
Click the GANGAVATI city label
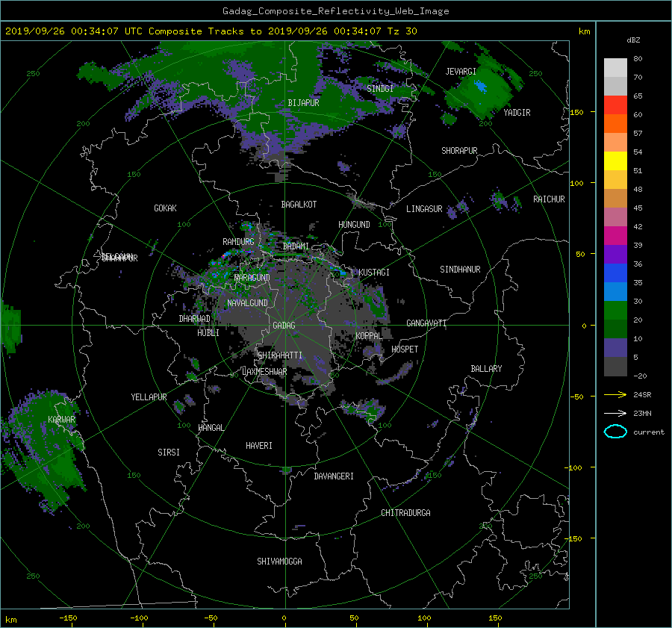(x=426, y=323)
